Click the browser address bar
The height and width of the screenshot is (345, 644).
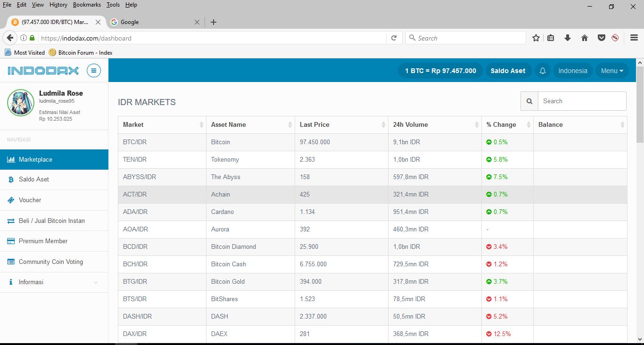click(211, 38)
